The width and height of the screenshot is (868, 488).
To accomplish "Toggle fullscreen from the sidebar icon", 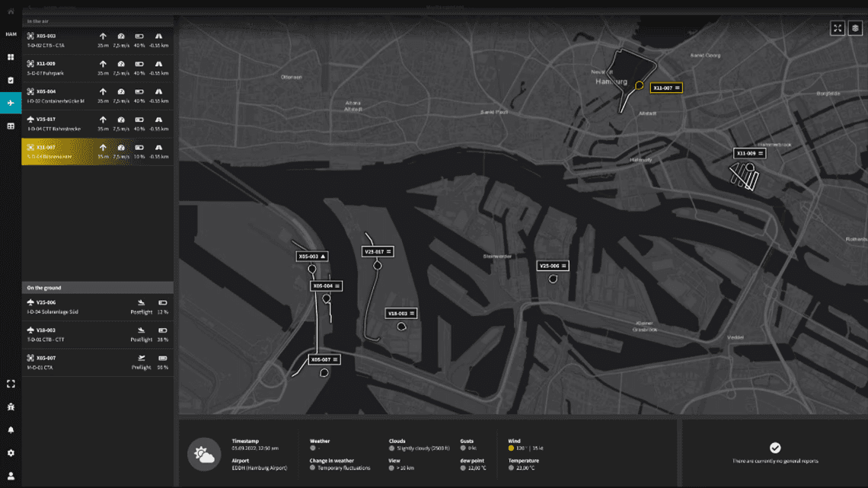I will [11, 384].
